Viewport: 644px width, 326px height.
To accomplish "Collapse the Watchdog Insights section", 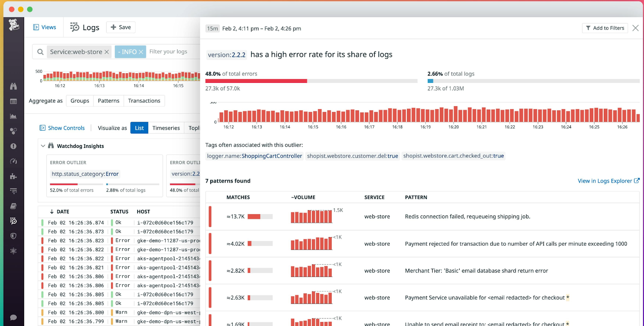I will point(43,146).
